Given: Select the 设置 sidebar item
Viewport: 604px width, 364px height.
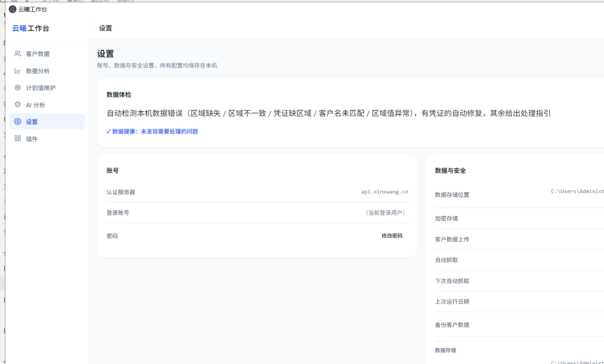Looking at the screenshot, I should (x=47, y=122).
